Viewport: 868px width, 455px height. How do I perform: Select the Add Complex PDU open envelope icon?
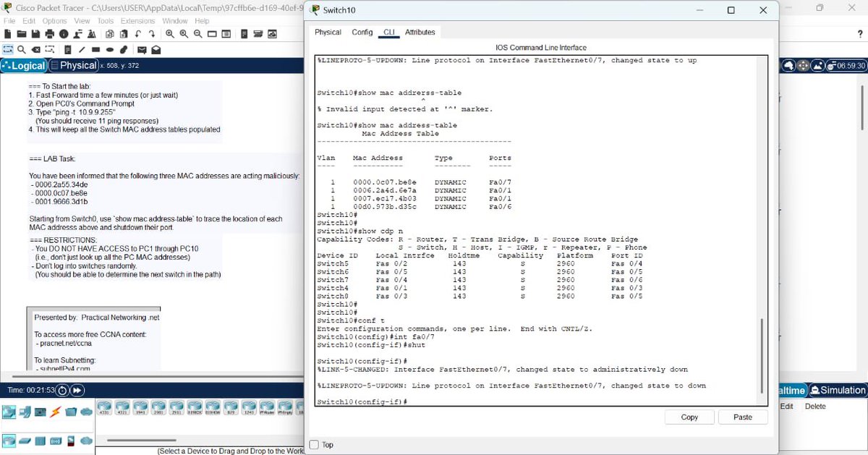point(156,50)
